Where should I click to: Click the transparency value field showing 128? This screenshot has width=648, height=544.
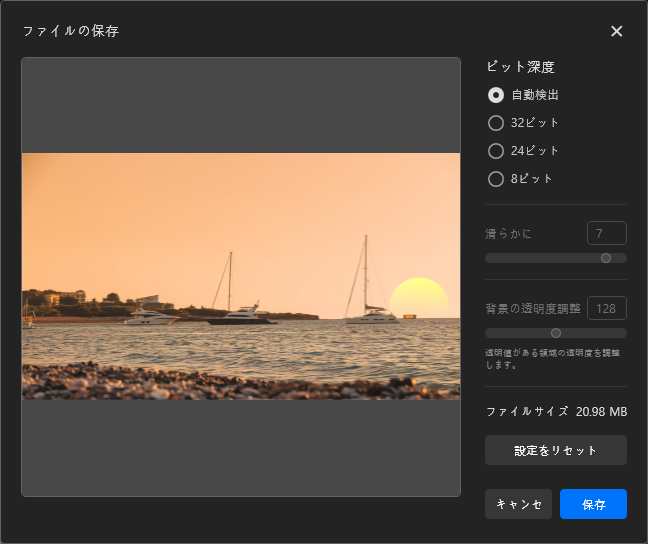tap(606, 308)
